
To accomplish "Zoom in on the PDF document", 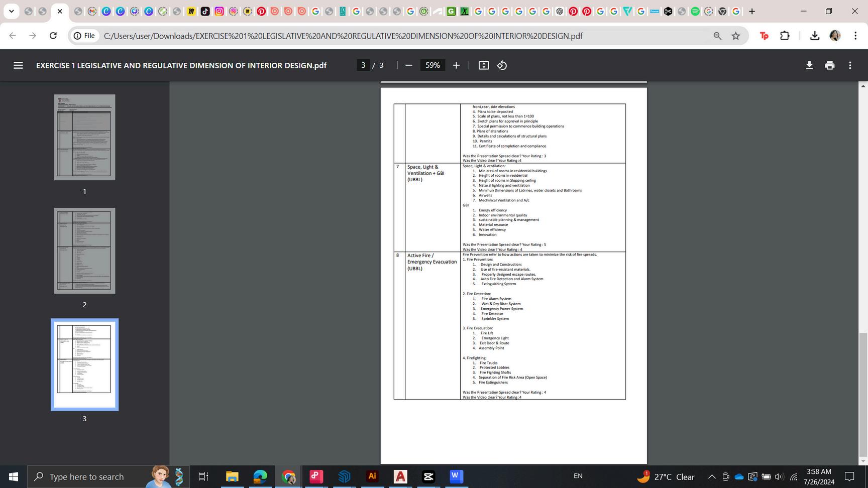I will tap(456, 65).
